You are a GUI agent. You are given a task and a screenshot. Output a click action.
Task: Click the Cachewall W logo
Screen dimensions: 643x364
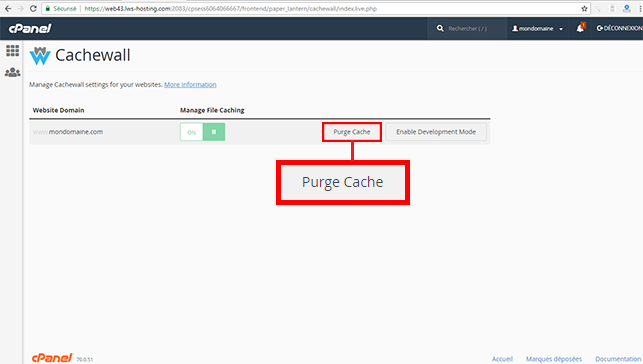[40, 56]
